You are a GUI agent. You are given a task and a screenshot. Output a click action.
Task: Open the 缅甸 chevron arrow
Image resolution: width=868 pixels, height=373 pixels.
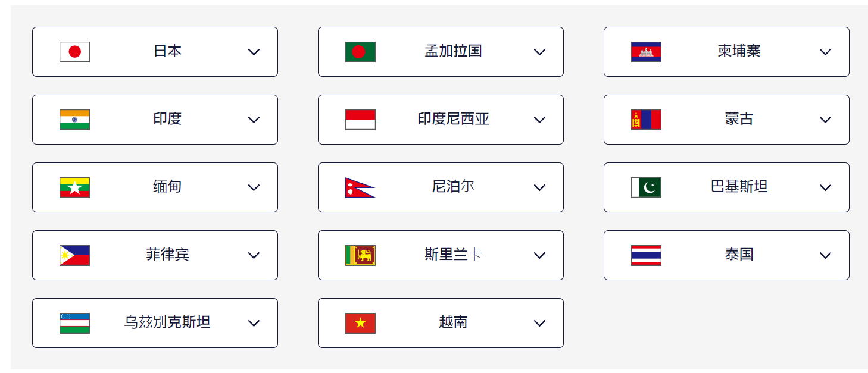click(x=254, y=187)
